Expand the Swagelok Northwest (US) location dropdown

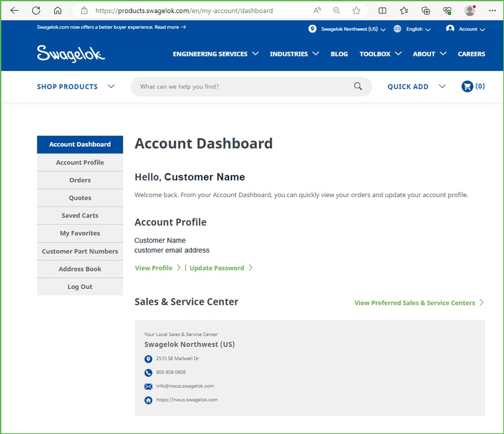point(353,29)
